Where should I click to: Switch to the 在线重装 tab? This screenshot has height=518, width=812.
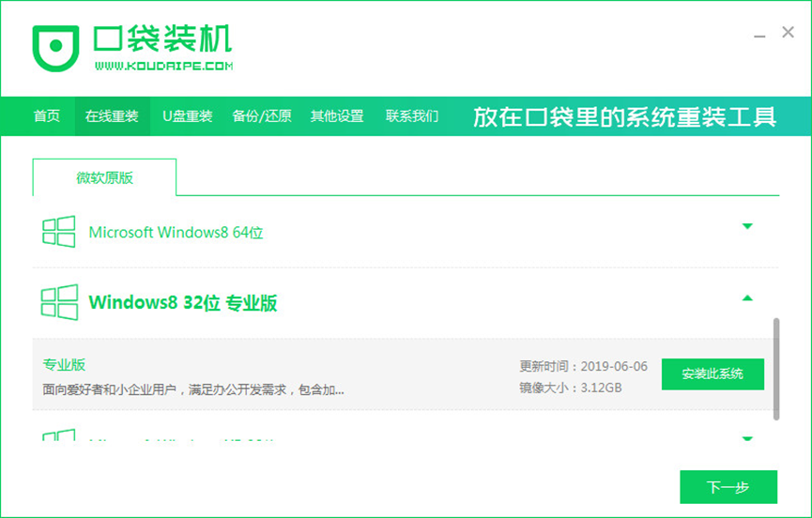click(112, 116)
